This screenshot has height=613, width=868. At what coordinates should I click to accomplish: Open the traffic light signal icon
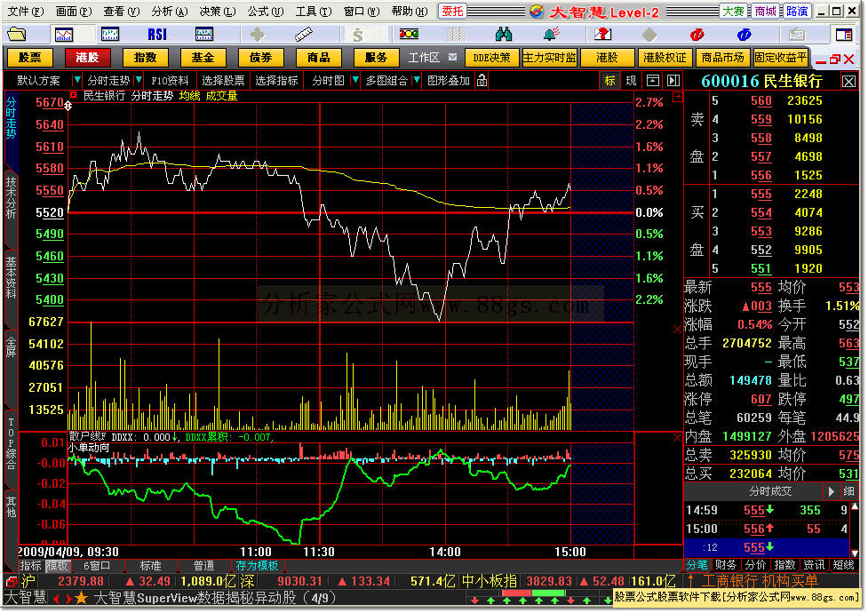click(x=409, y=35)
